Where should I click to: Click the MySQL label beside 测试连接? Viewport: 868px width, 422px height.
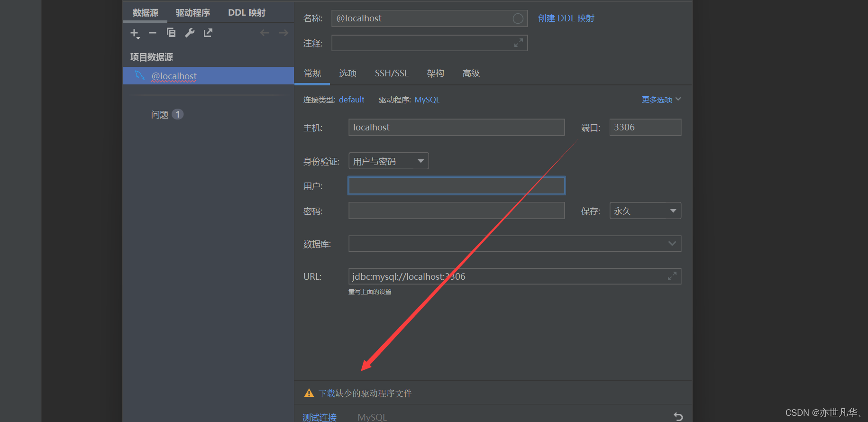click(x=372, y=417)
